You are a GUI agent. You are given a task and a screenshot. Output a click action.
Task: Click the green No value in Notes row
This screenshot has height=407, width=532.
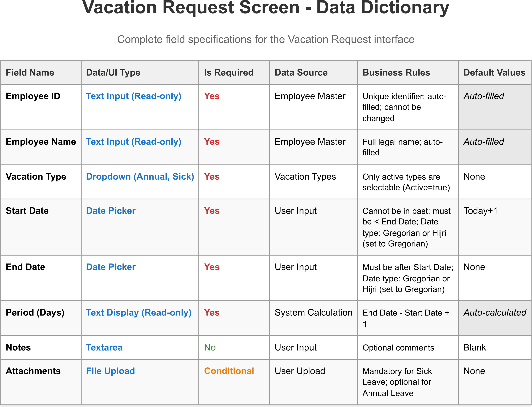pos(210,347)
